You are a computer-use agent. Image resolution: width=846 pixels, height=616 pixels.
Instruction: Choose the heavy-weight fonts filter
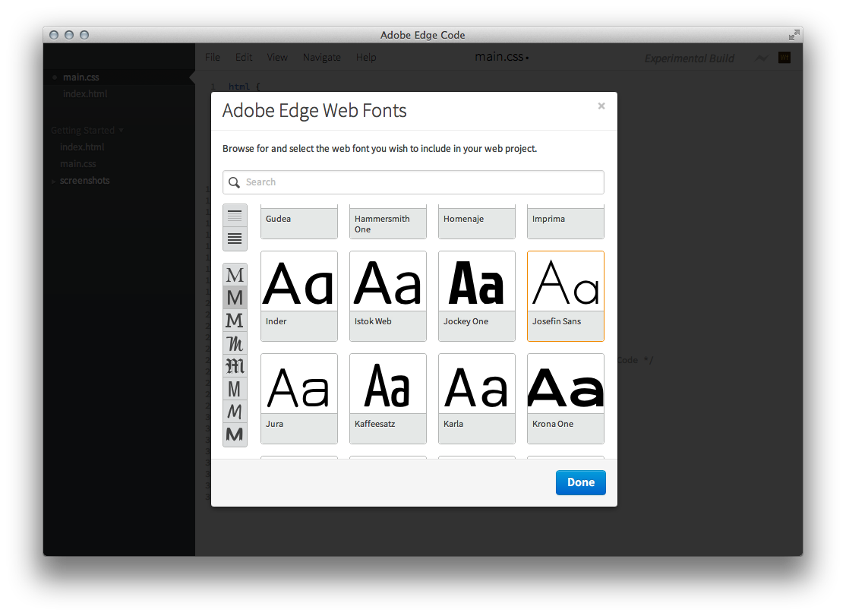click(x=235, y=434)
